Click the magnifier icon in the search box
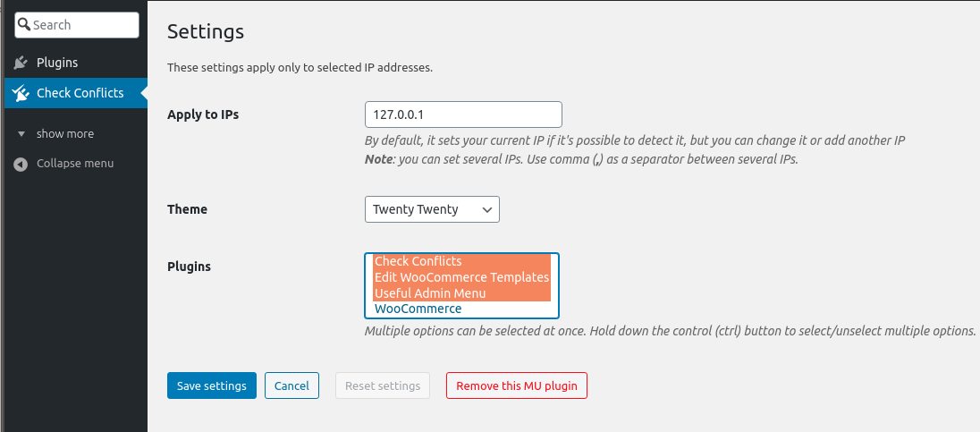Image resolution: width=980 pixels, height=432 pixels. click(24, 24)
